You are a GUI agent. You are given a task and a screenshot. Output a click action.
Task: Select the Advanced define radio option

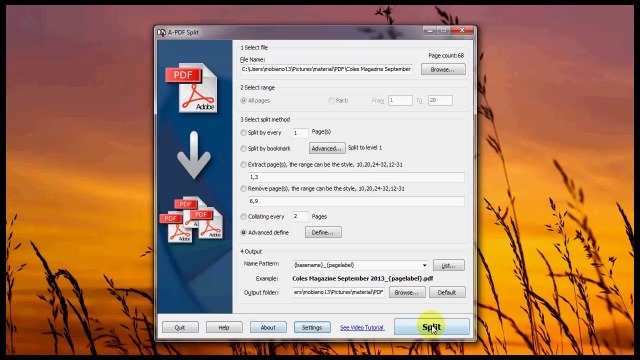(244, 233)
